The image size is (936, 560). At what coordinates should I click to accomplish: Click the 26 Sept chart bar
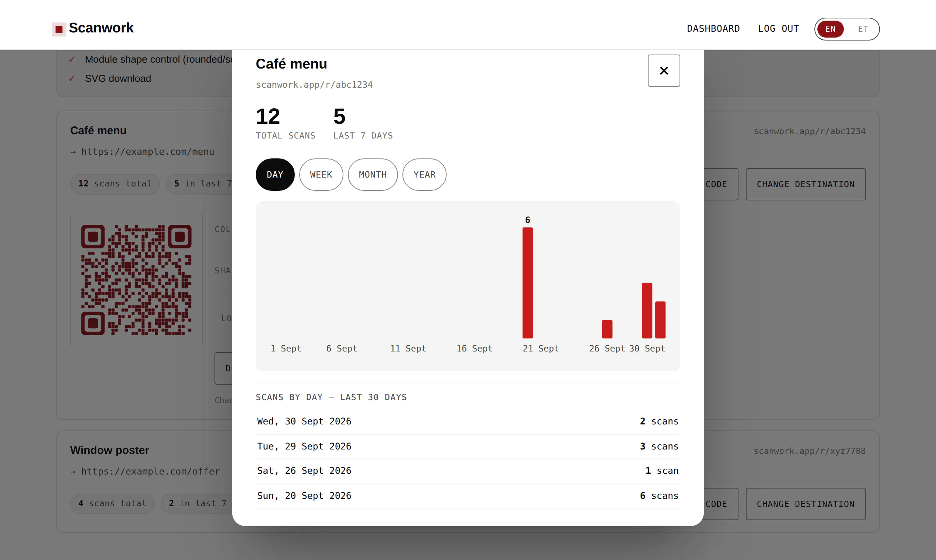607,329
